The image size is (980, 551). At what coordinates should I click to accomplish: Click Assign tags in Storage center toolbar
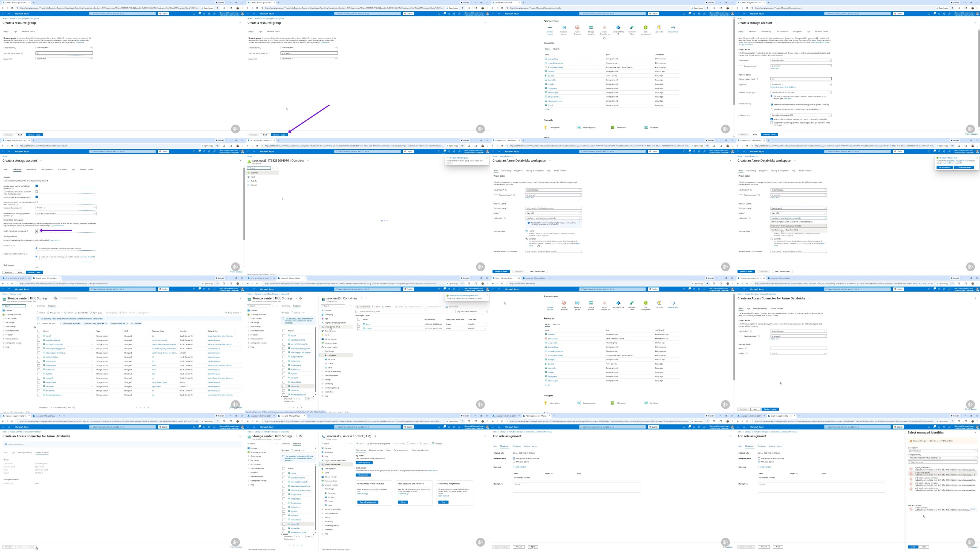coord(112,313)
